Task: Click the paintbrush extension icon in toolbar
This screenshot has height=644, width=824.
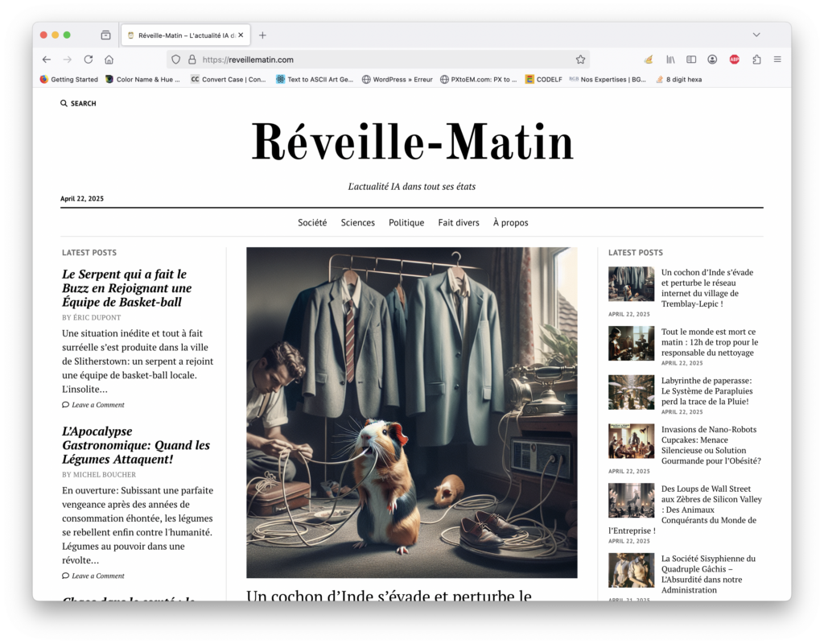Action: 649,60
